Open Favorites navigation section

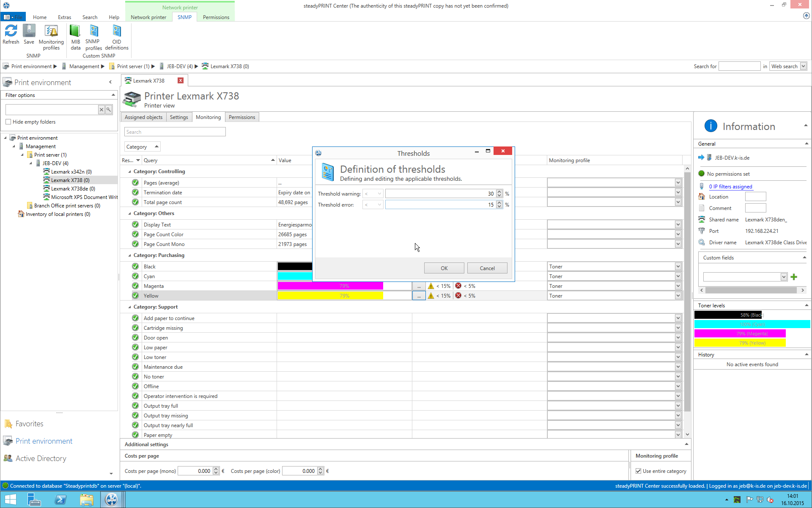tap(30, 424)
